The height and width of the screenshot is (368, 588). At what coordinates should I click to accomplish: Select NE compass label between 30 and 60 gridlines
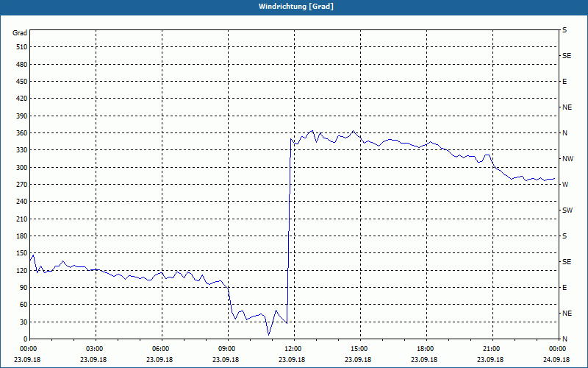coord(567,314)
